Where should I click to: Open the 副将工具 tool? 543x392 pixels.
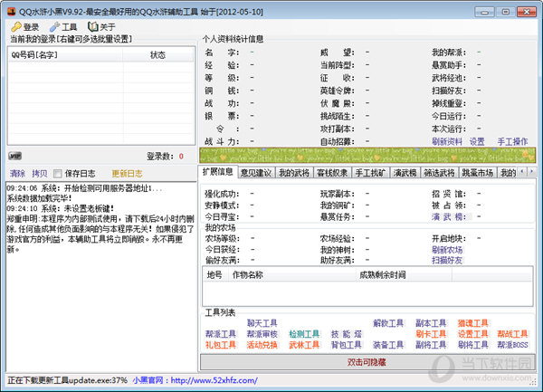tap(431, 345)
